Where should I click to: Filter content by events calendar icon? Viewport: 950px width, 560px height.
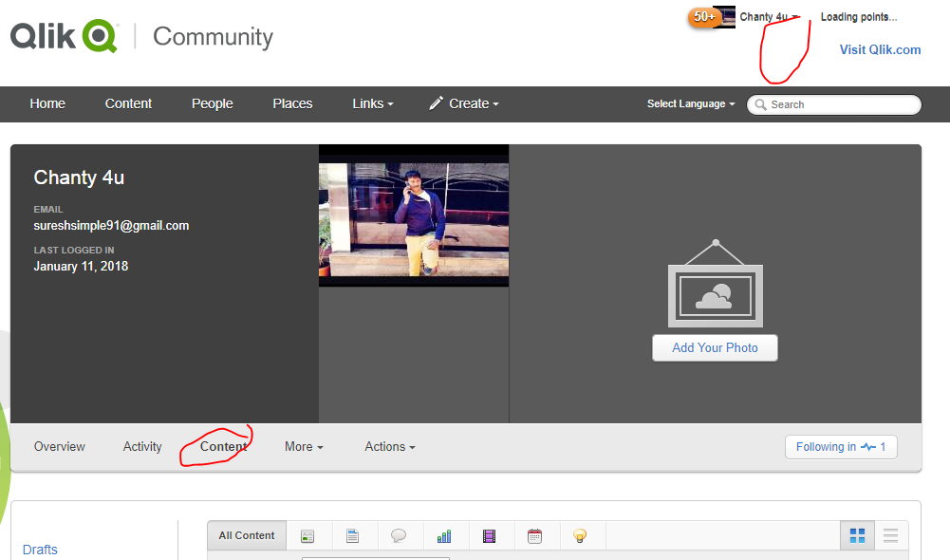534,535
